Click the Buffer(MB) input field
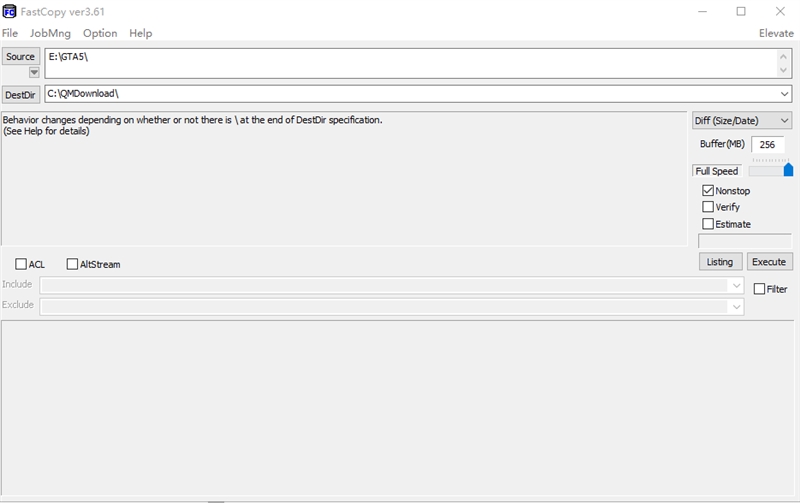 (768, 144)
